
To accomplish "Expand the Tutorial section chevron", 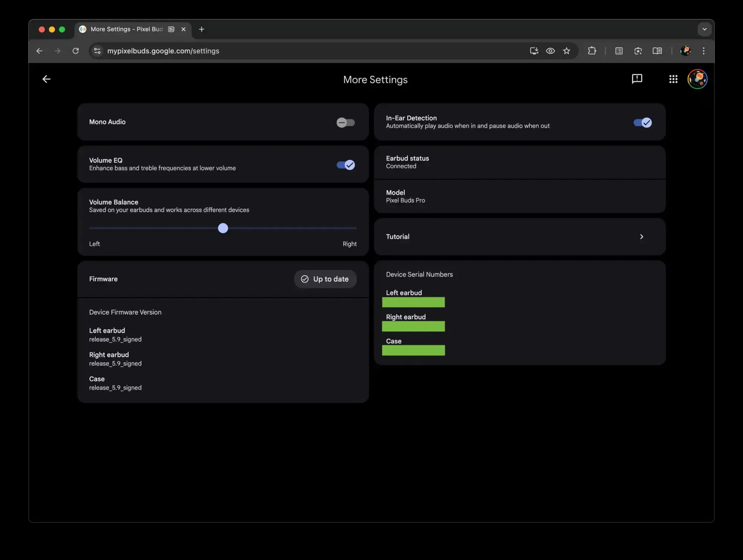I will click(642, 236).
